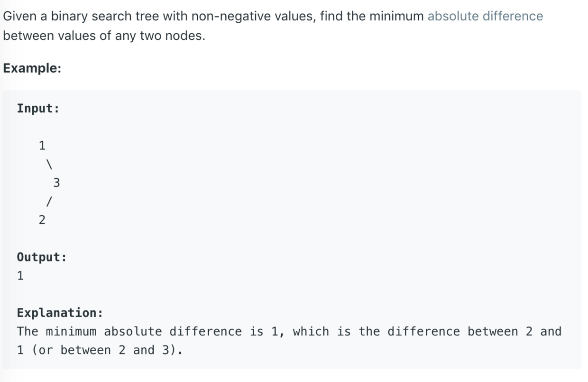Click "The" starting the explanation sentence
588x382 pixels.
pos(28,331)
